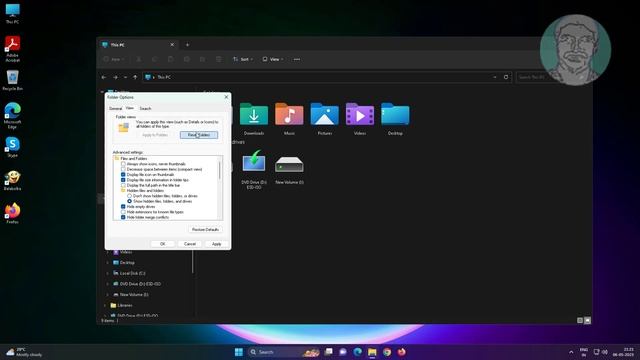Check Decrease space between items (compact view)

pyautogui.click(x=123, y=169)
